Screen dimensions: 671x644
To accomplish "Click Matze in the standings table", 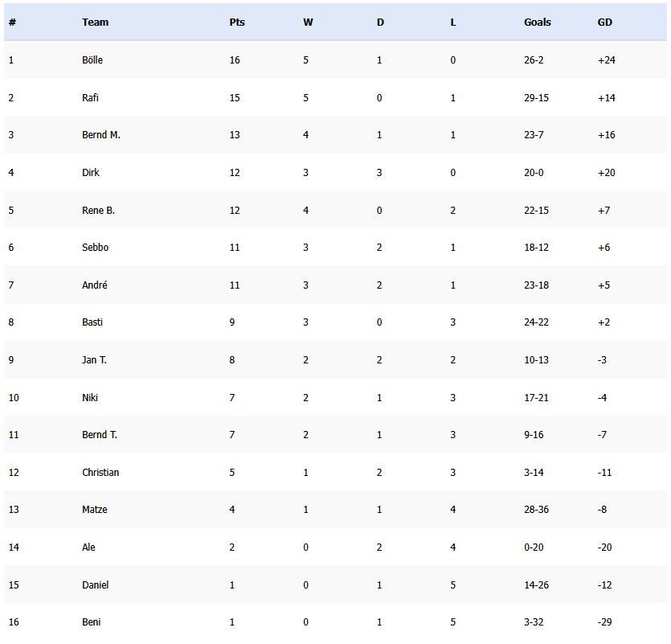I will pyautogui.click(x=95, y=510).
